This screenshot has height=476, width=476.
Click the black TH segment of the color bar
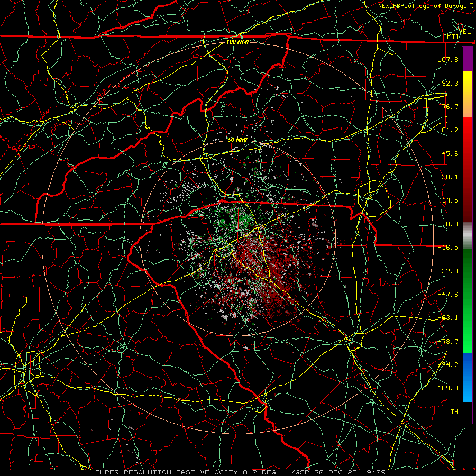tap(467, 412)
